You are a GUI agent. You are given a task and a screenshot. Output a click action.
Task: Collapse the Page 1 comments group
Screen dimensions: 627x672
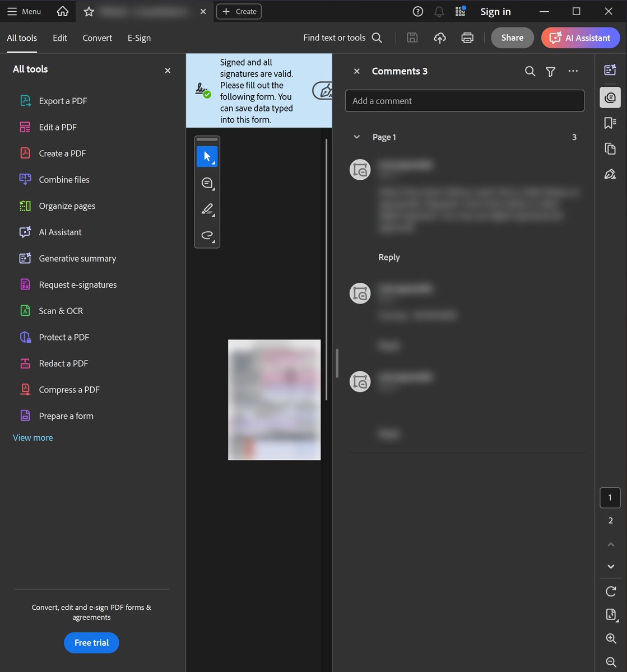tap(357, 137)
